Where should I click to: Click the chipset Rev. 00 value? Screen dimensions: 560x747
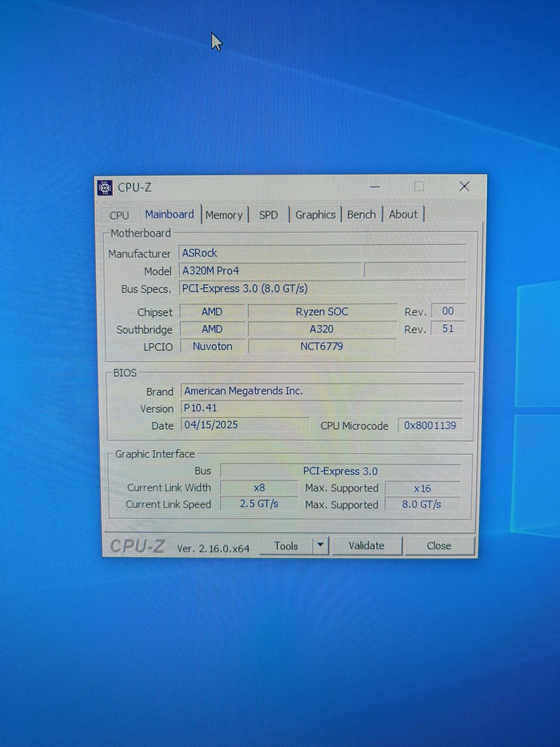pos(448,311)
